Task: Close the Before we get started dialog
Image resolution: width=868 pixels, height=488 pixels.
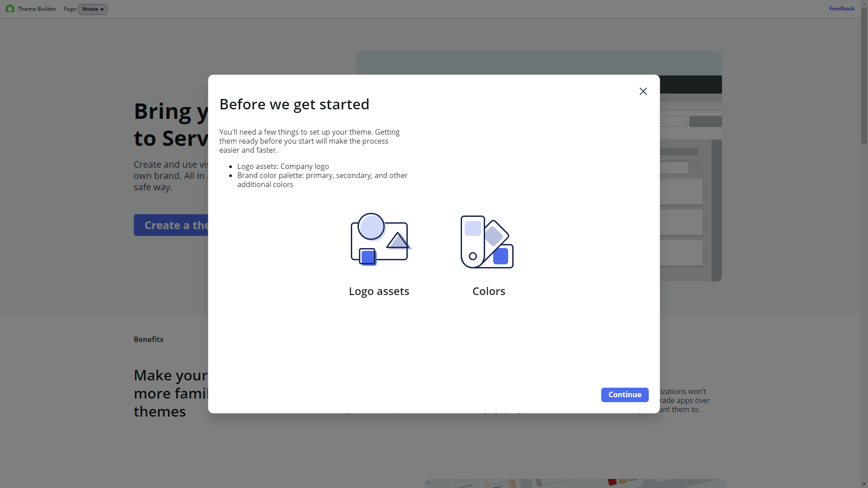Action: 643,91
